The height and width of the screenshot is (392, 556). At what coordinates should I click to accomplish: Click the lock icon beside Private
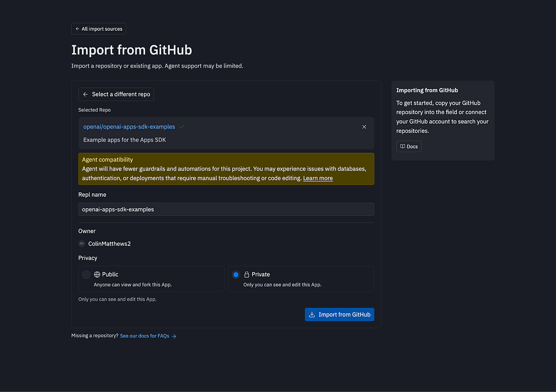point(247,274)
